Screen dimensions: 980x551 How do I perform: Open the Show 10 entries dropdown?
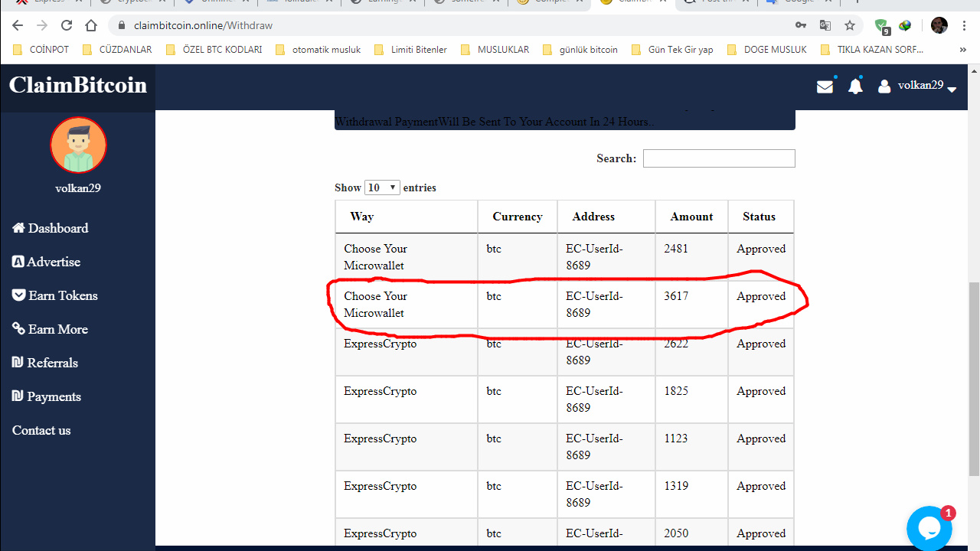click(x=382, y=187)
